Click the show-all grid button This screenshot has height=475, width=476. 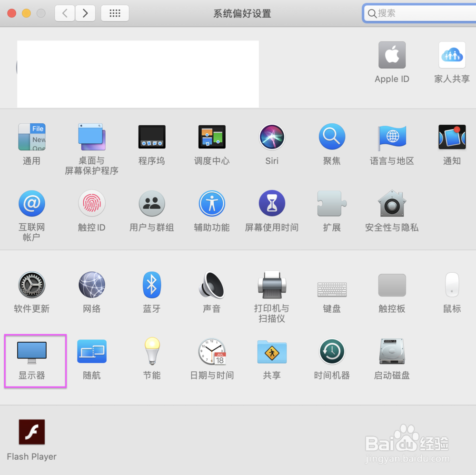[115, 13]
